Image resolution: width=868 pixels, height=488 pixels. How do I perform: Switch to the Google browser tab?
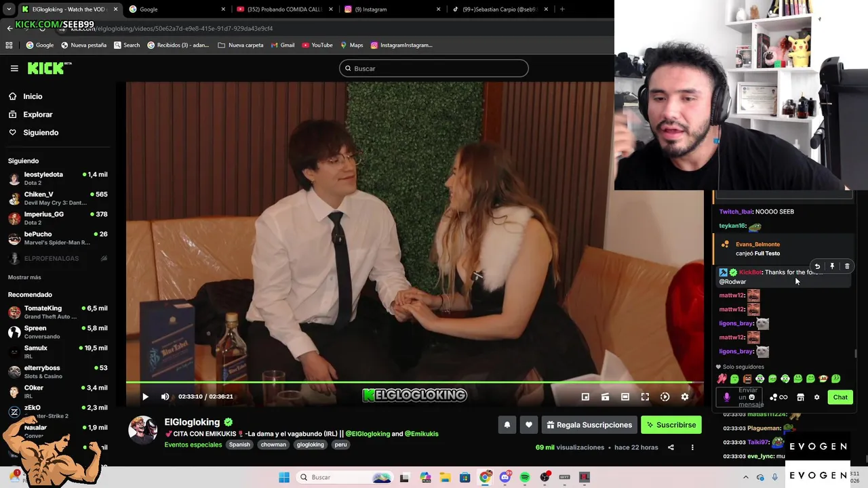tap(176, 9)
